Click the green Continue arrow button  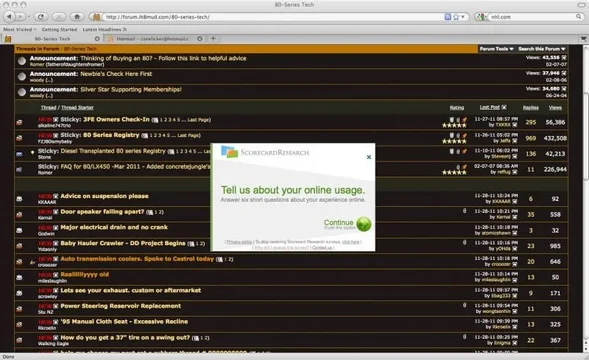pyautogui.click(x=364, y=224)
